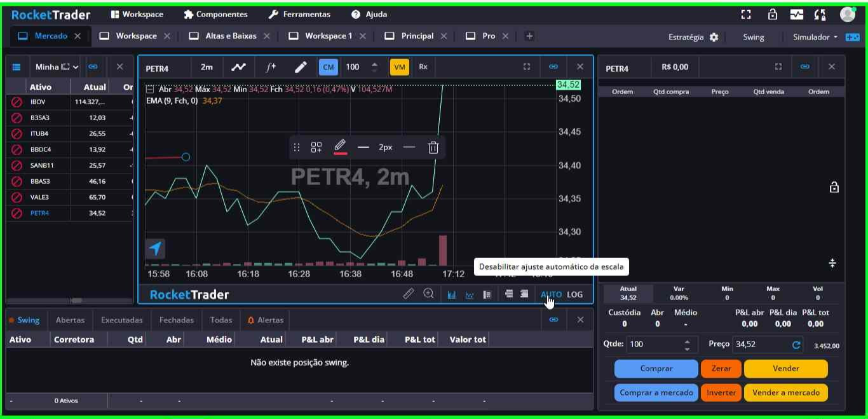Click the link icon in chart header
The image size is (868, 419).
point(553,67)
